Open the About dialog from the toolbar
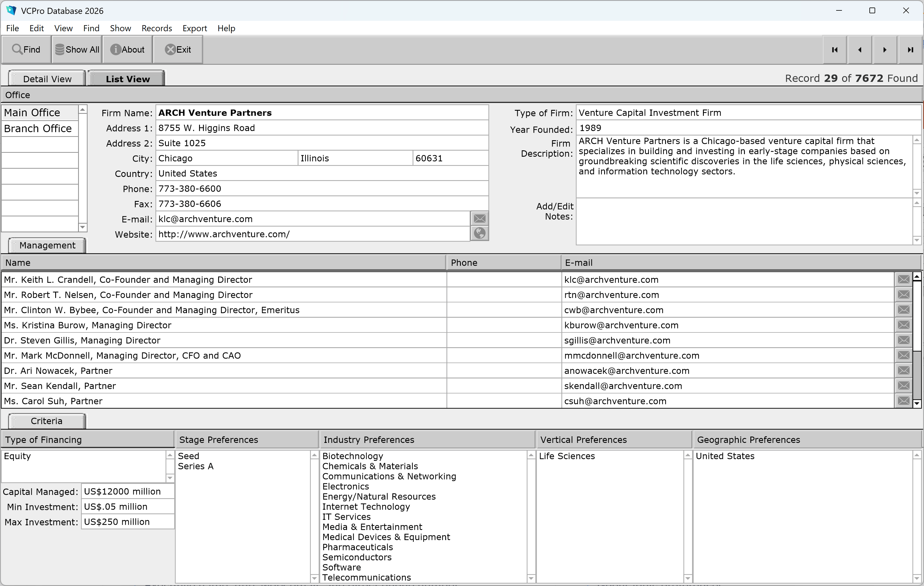 tap(127, 49)
